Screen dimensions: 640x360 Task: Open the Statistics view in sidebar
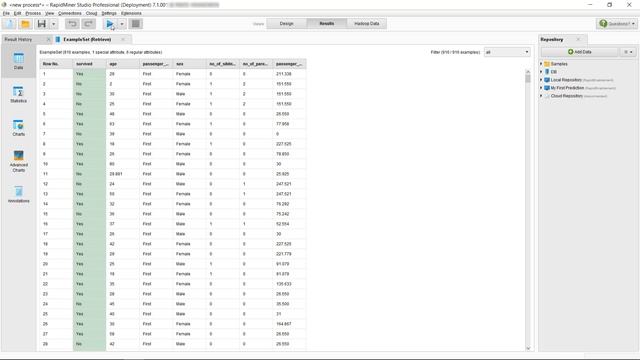pyautogui.click(x=18, y=94)
